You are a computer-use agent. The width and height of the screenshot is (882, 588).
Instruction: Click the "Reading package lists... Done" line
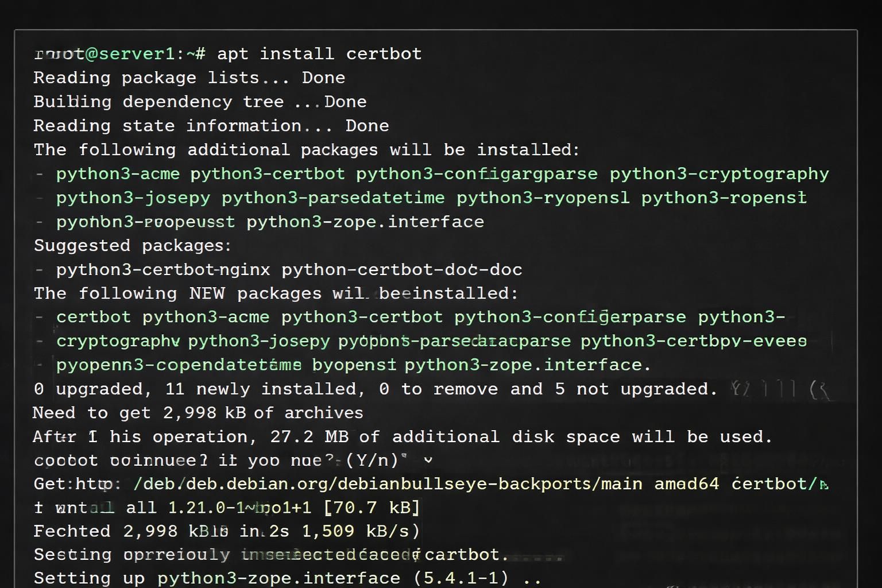(189, 78)
